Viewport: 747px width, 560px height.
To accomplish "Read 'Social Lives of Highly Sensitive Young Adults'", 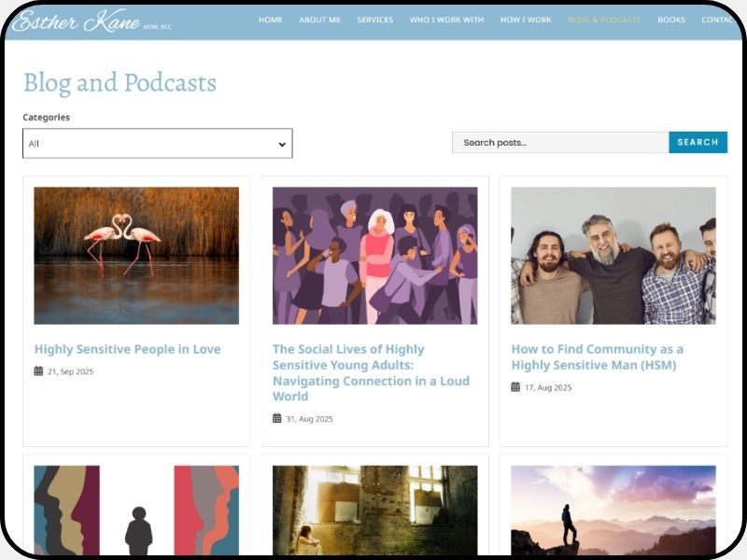I will 371,372.
